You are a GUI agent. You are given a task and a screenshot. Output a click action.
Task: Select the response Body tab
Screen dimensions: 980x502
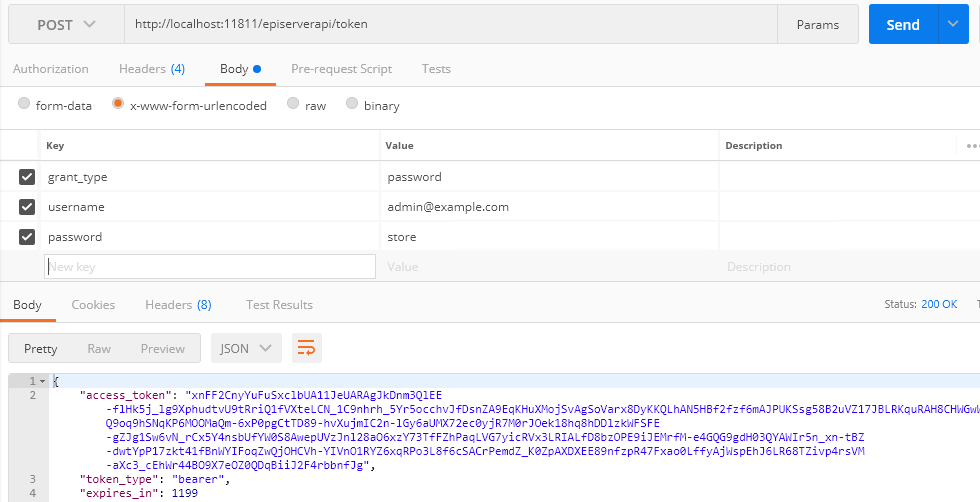tap(27, 305)
